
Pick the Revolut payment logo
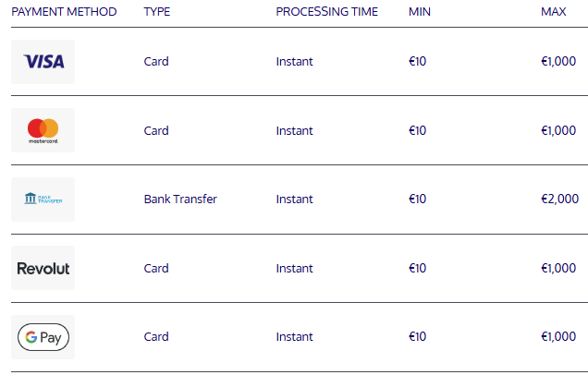click(x=43, y=268)
